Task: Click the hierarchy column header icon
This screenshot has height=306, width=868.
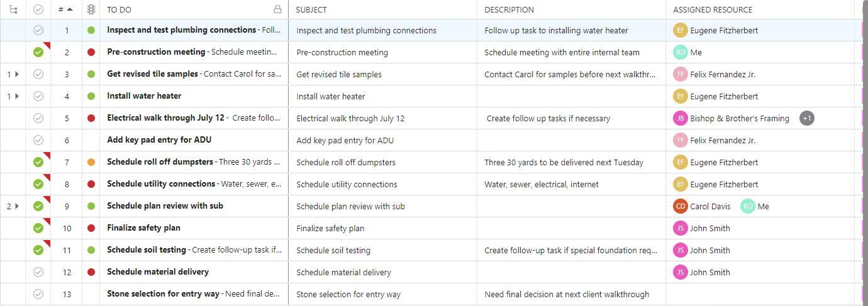Action: coord(13,9)
